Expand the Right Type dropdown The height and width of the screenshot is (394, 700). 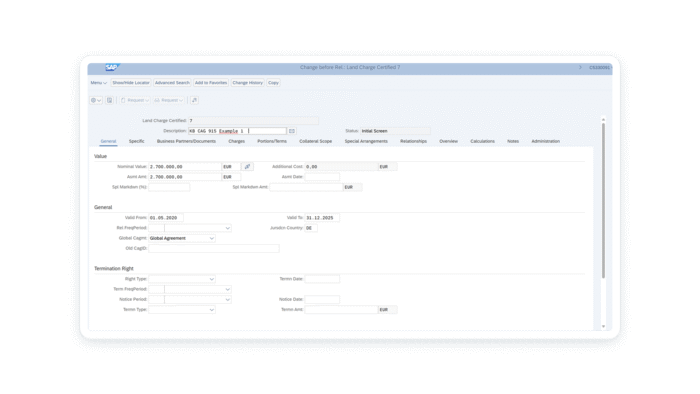click(212, 279)
